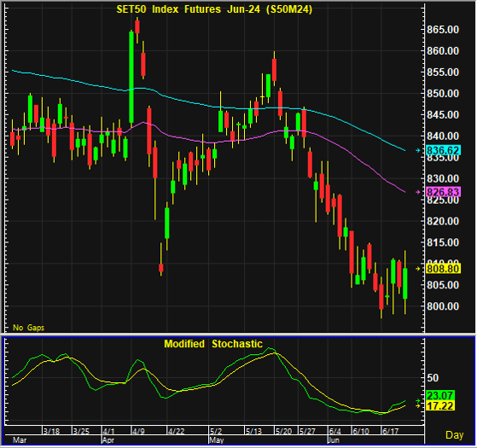Click the magenta 826.83 moving average tag
Screen dimensions: 477x448
point(443,192)
